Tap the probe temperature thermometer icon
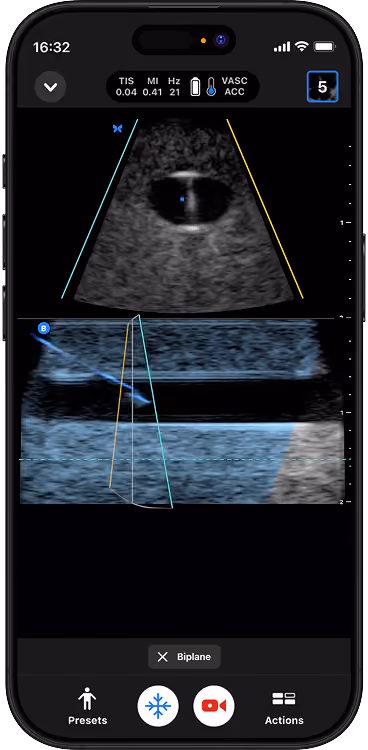Viewport: 368px width, 750px height. [x=211, y=87]
